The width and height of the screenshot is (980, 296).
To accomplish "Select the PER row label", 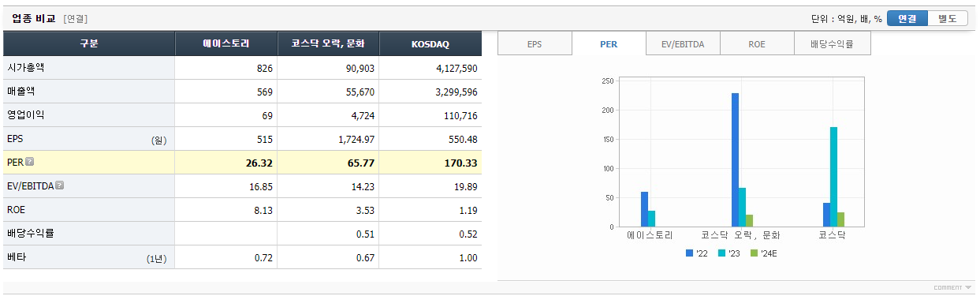I will click(x=15, y=163).
